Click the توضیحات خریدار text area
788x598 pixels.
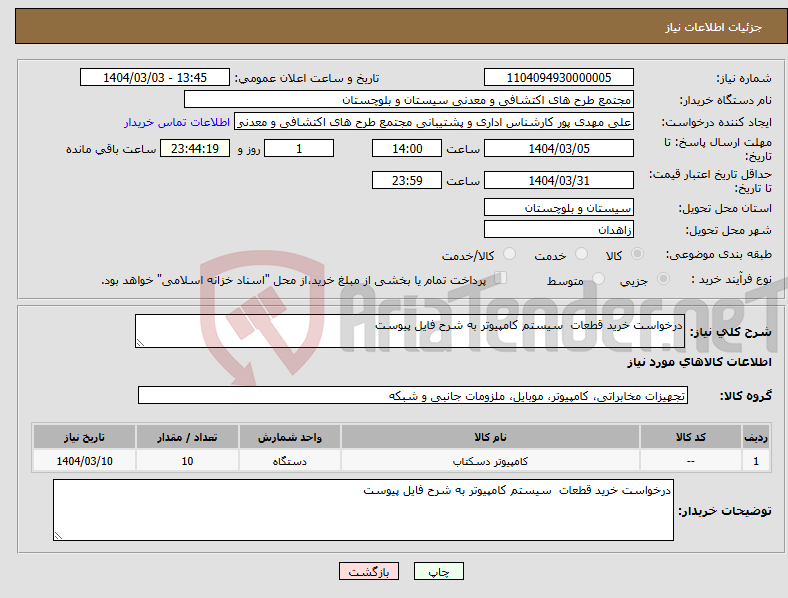coord(363,510)
